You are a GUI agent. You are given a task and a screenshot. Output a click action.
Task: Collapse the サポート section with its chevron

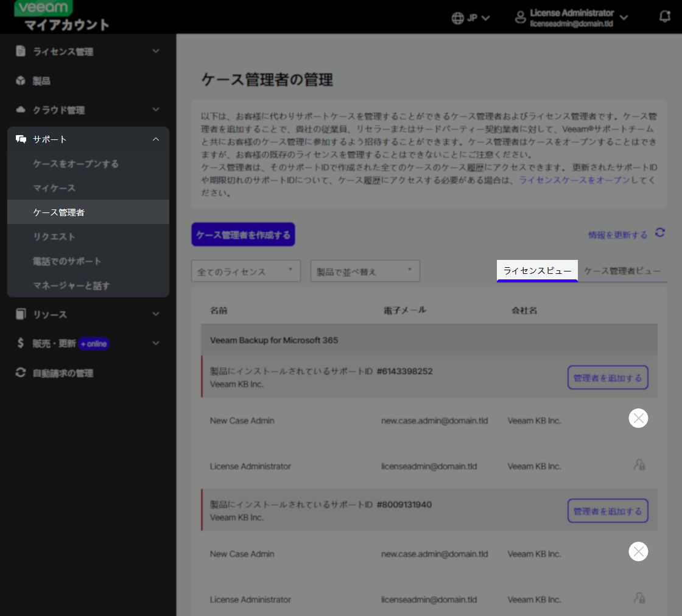click(x=156, y=139)
